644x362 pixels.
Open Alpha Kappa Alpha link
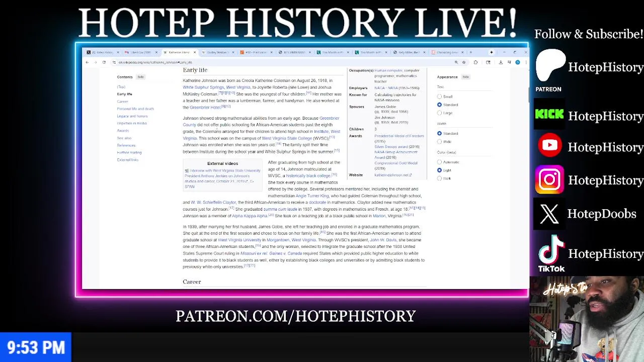pos(250,216)
